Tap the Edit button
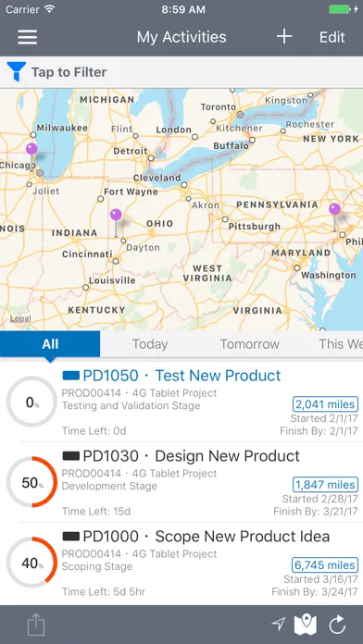Screen dimensions: 363x644 pyautogui.click(x=332, y=37)
